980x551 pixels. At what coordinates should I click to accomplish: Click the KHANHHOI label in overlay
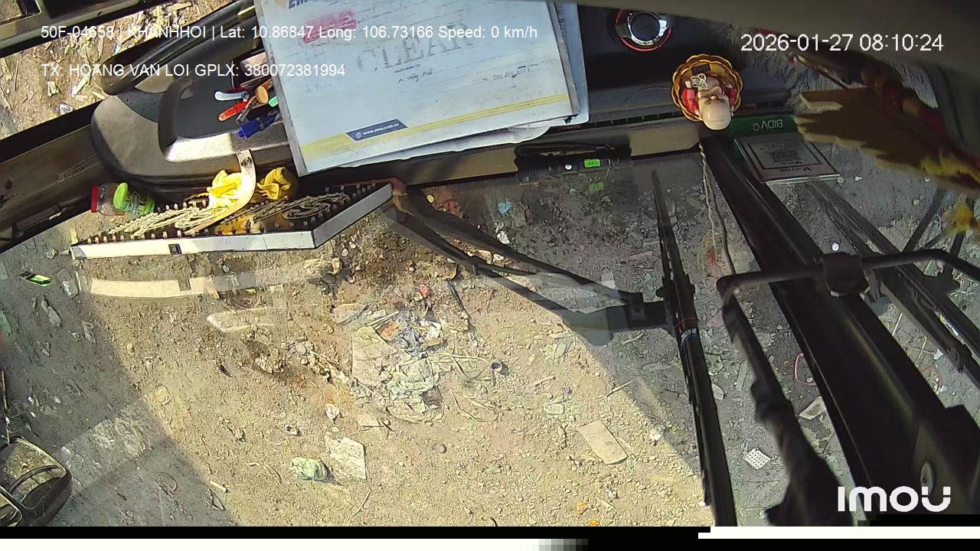pos(168,32)
